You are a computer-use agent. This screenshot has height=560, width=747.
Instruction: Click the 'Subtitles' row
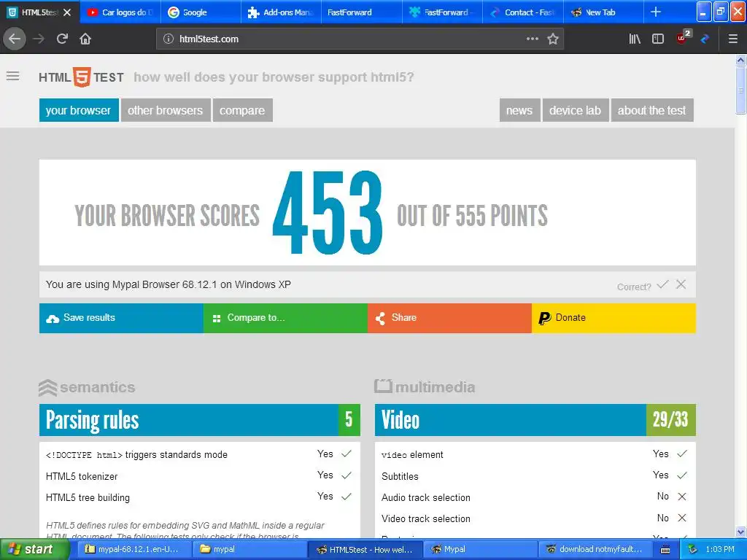(535, 475)
